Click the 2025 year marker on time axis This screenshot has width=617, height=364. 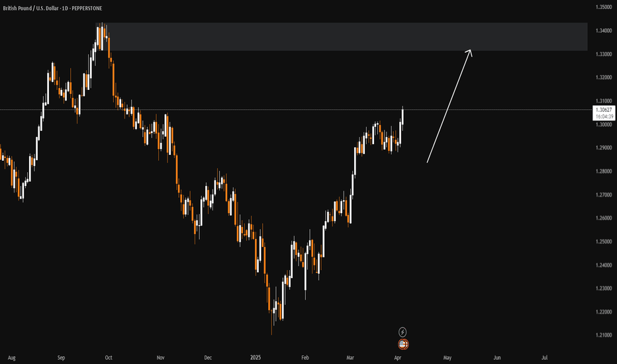coord(256,357)
